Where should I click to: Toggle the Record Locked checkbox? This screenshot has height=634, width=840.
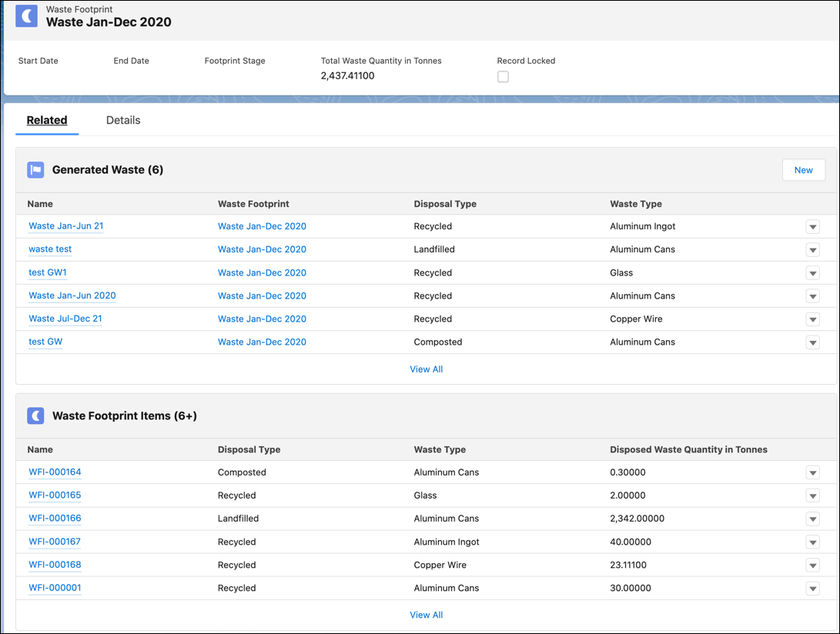[x=503, y=77]
